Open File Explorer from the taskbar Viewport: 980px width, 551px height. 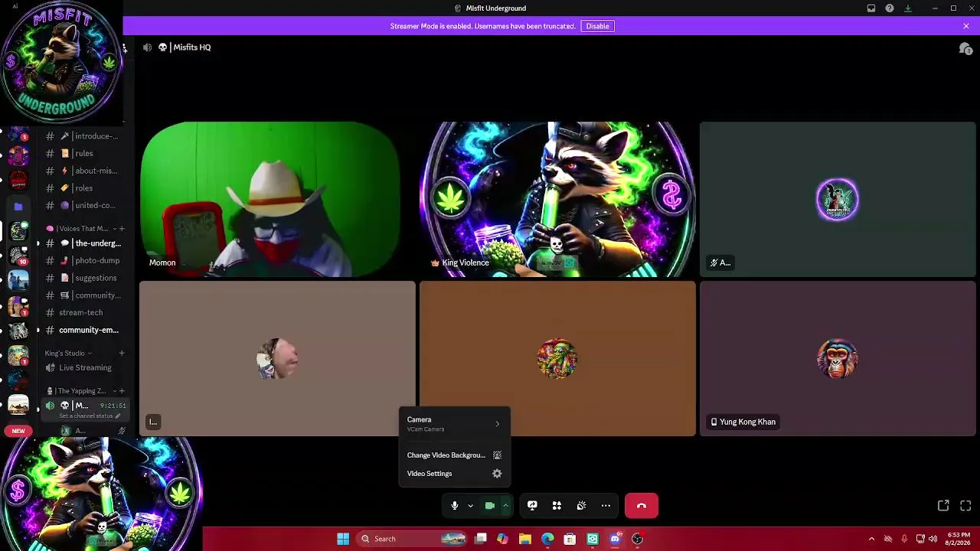click(x=524, y=539)
